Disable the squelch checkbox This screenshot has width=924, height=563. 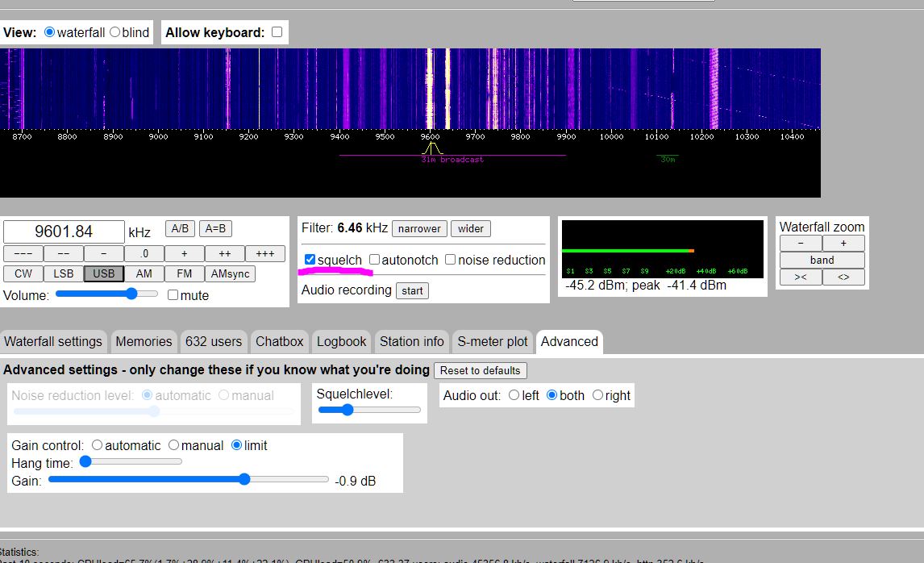[x=310, y=260]
